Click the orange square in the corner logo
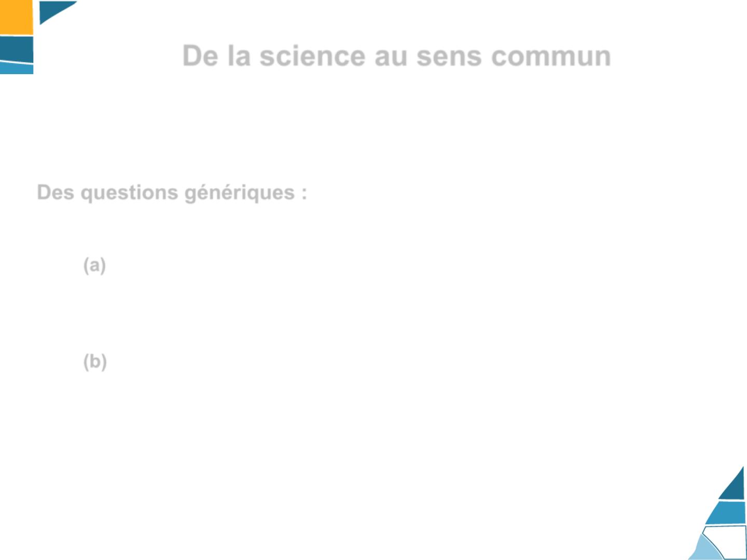 (16, 17)
